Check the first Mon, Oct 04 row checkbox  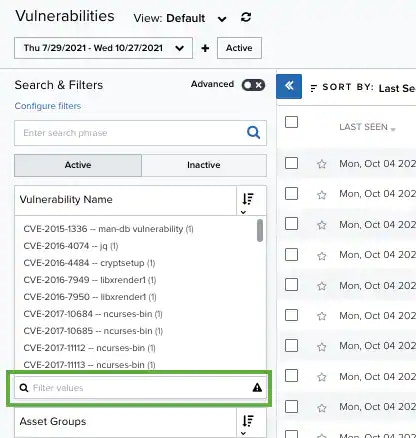(x=291, y=163)
